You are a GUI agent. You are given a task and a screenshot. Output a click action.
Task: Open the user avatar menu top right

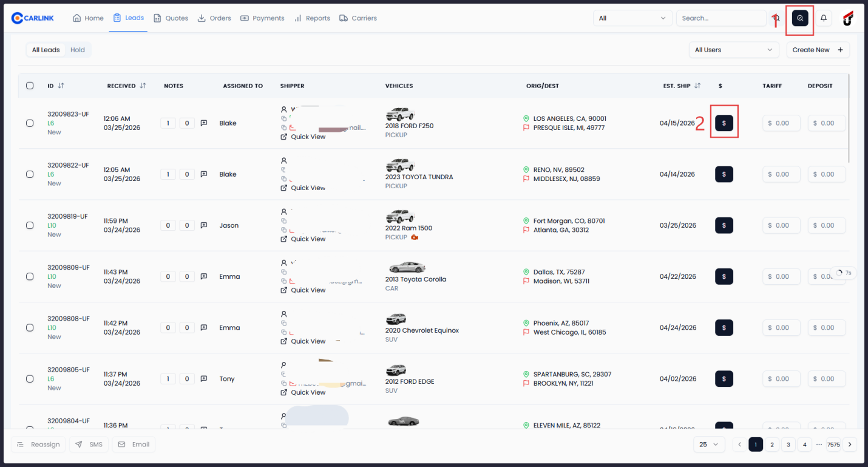coord(847,18)
